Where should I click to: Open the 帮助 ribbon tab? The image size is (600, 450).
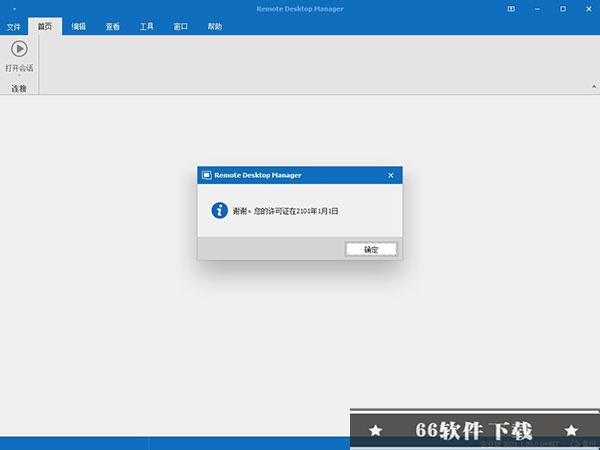click(x=215, y=26)
